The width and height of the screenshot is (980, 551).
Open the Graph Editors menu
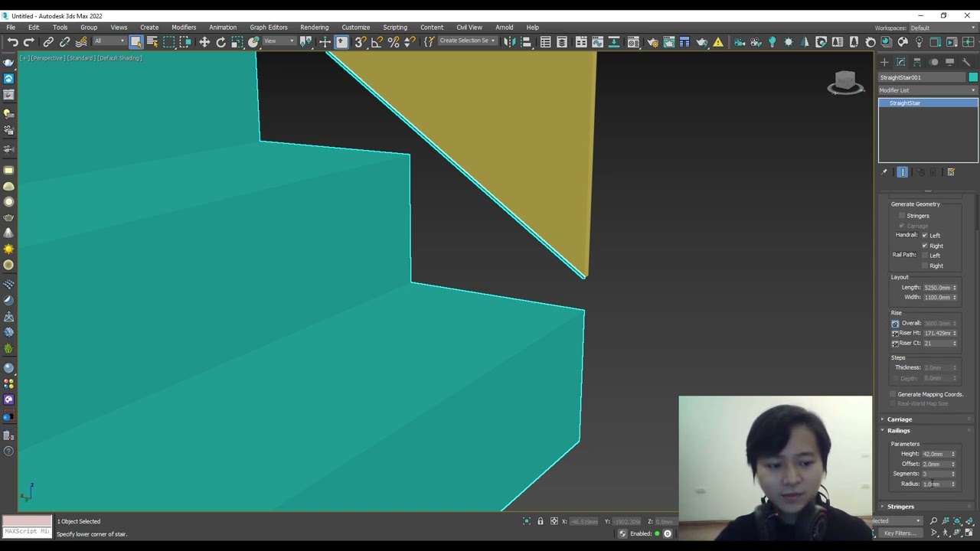pos(269,28)
